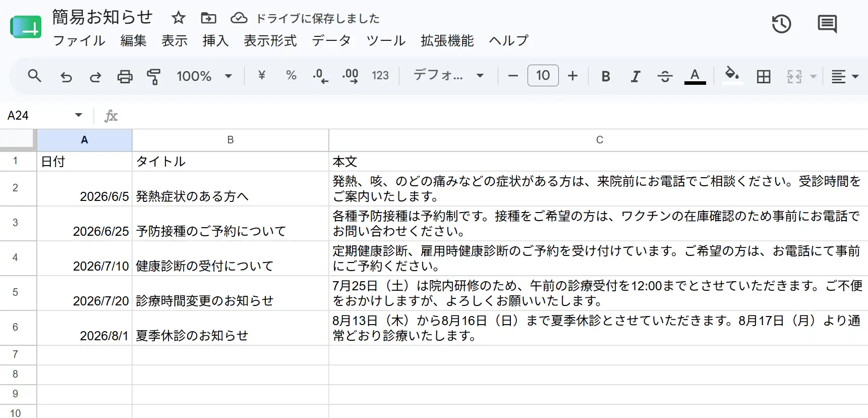Click the 本文 header cell
The image size is (868, 418).
pyautogui.click(x=599, y=162)
